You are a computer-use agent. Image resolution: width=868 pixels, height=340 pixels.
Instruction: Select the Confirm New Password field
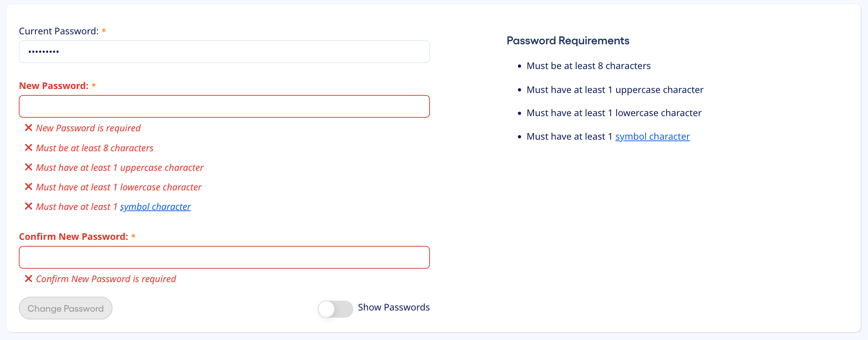click(x=224, y=257)
